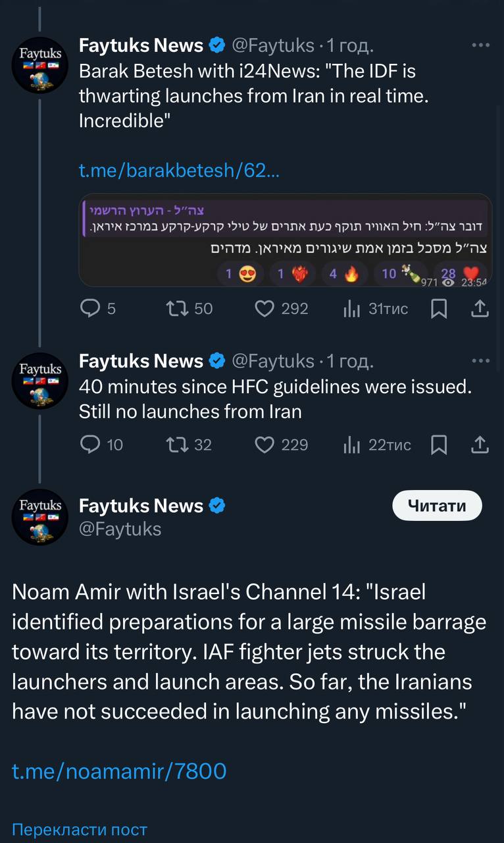Viewport: 504px width, 843px height.
Task: Tap Перекласти пост to translate
Action: (80, 829)
